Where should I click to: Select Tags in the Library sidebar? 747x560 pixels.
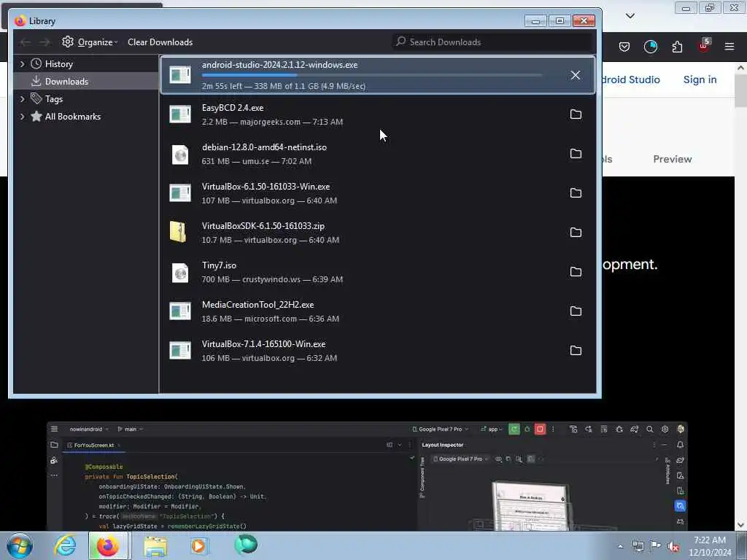pos(54,99)
